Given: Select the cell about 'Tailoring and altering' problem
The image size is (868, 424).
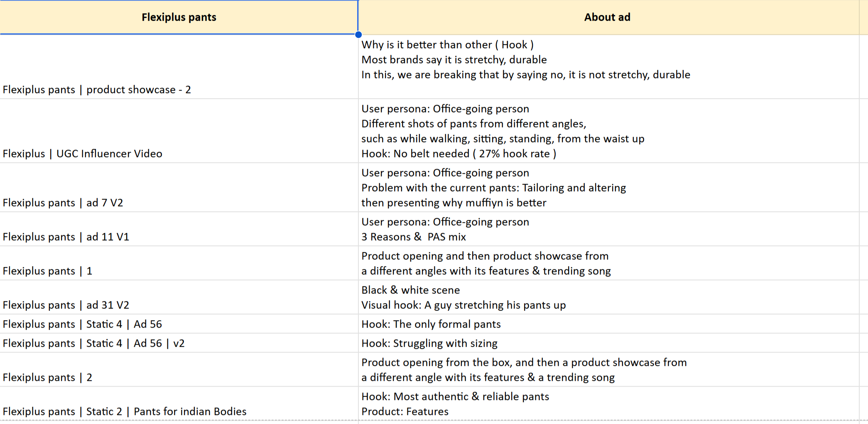Looking at the screenshot, I should pos(493,188).
